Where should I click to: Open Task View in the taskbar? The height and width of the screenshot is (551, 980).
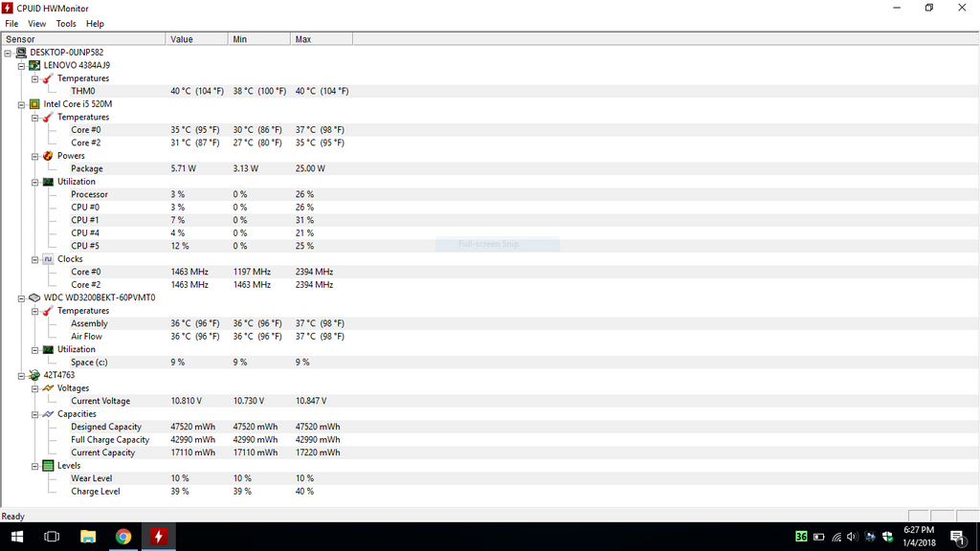pos(52,537)
